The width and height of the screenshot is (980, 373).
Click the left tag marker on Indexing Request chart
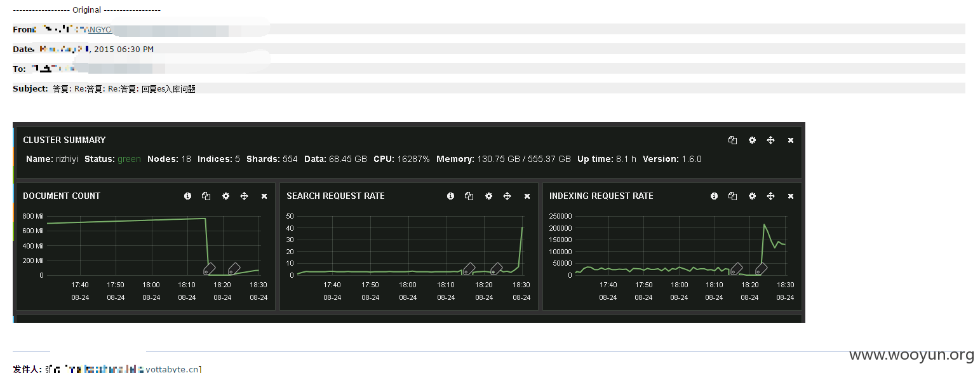pos(736,269)
